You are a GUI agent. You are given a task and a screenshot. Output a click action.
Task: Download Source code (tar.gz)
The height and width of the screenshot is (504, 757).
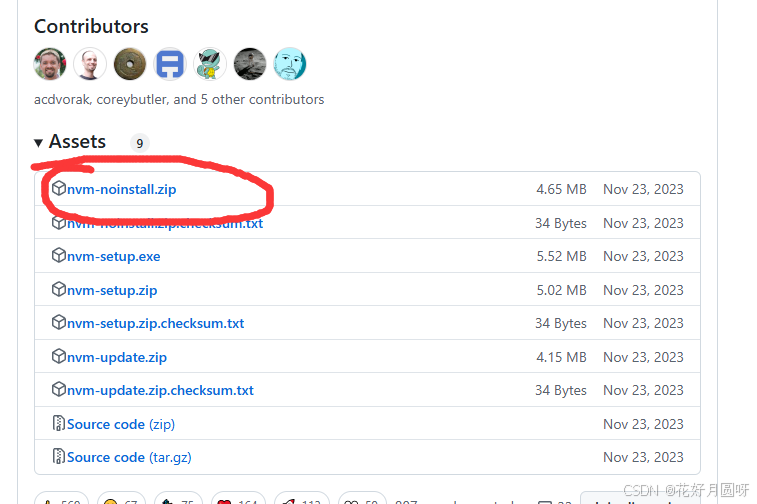click(x=129, y=457)
